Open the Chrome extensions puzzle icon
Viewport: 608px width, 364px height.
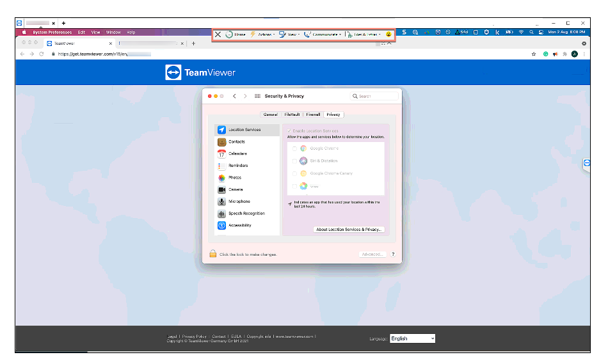[x=565, y=54]
